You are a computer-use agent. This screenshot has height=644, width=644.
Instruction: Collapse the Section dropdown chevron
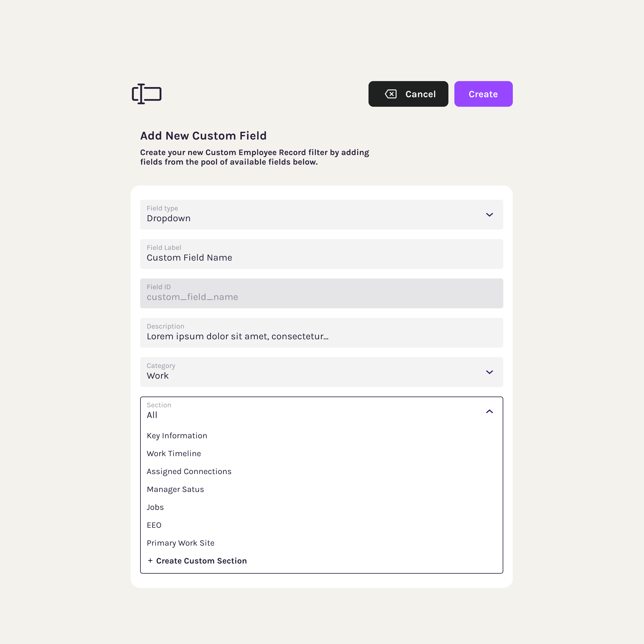click(x=489, y=411)
